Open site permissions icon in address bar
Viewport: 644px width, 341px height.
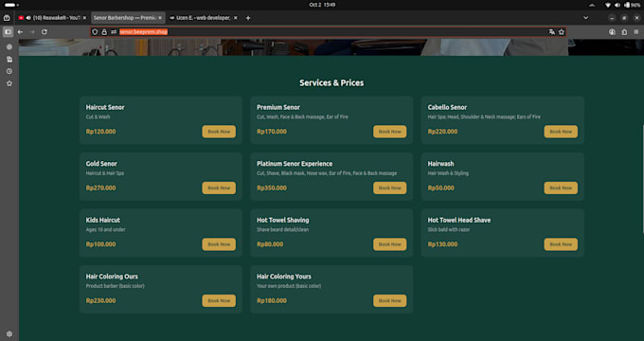tap(114, 32)
